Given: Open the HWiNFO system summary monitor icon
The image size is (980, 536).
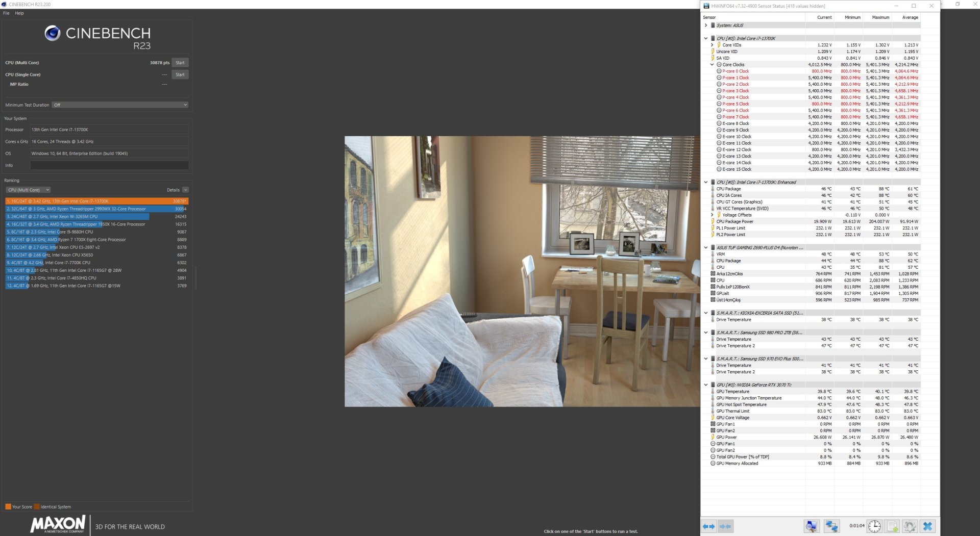Looking at the screenshot, I should click(x=812, y=526).
